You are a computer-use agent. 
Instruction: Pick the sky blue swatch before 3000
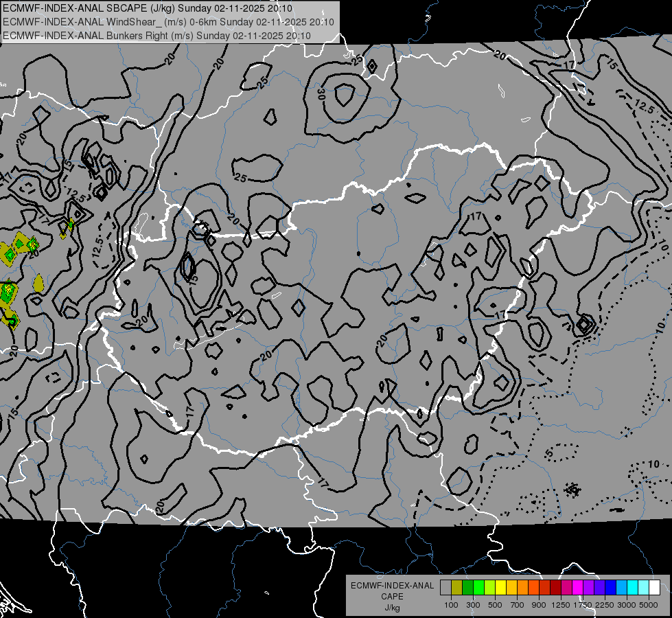621,588
